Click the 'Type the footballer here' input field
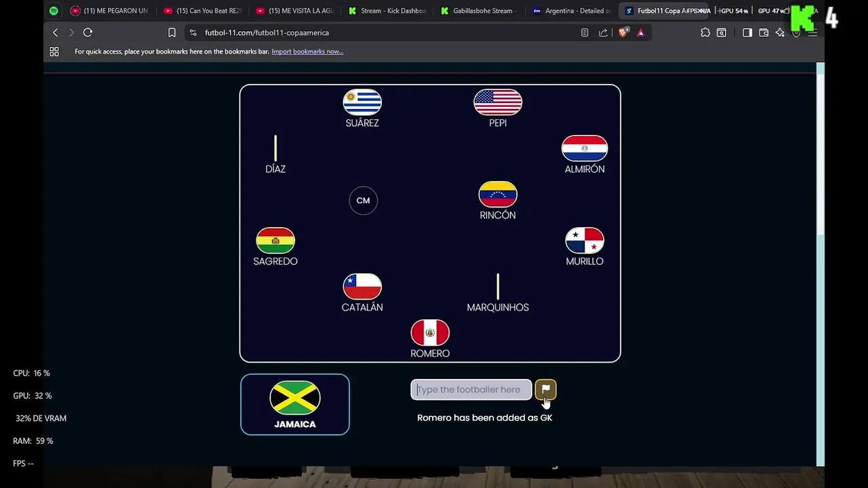The height and width of the screenshot is (488, 868). coord(471,390)
